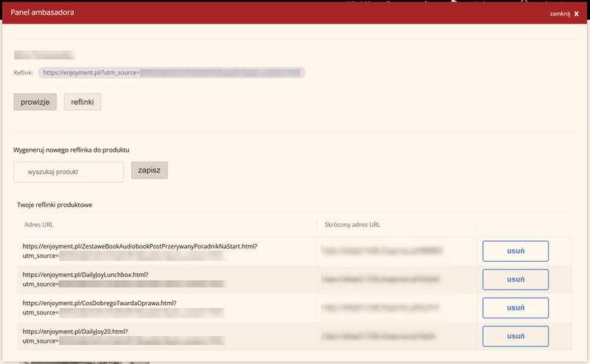Click the 'zamknij' link
The width and height of the screenshot is (590, 364).
(560, 14)
